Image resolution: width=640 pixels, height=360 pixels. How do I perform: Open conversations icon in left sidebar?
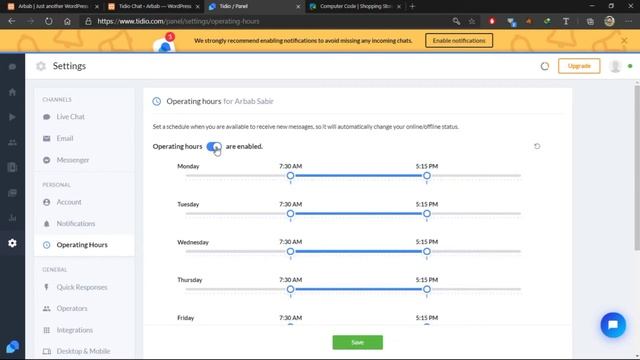[12, 67]
